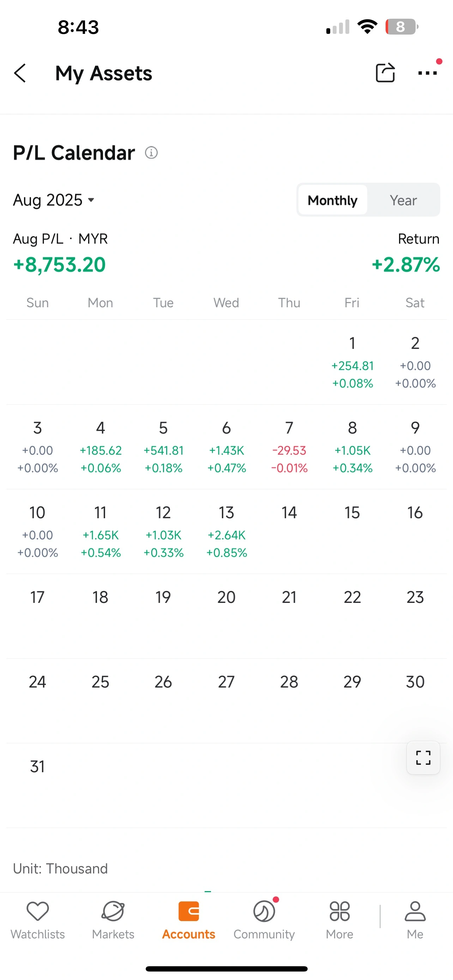Expand the Aug 2025 month dropdown
Screen dimensions: 453x980
pos(54,200)
